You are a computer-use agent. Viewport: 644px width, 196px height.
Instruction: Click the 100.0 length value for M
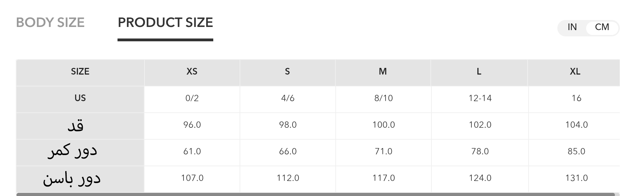click(x=383, y=125)
